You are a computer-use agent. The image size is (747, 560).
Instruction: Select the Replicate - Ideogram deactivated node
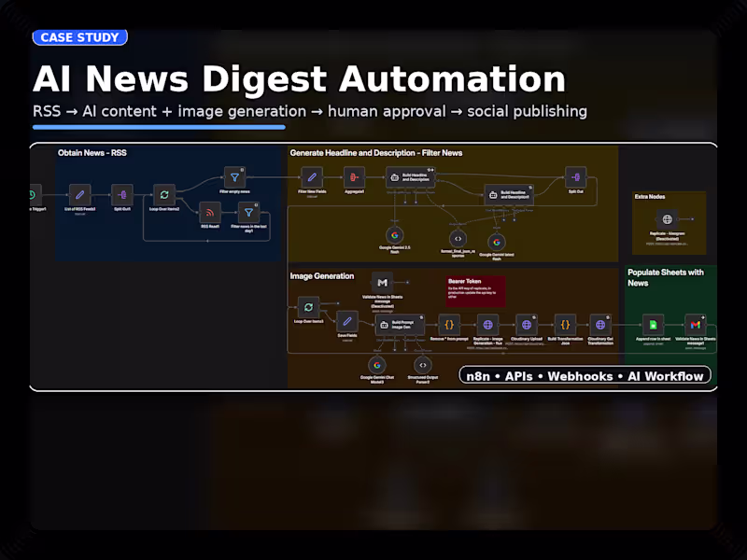667,219
